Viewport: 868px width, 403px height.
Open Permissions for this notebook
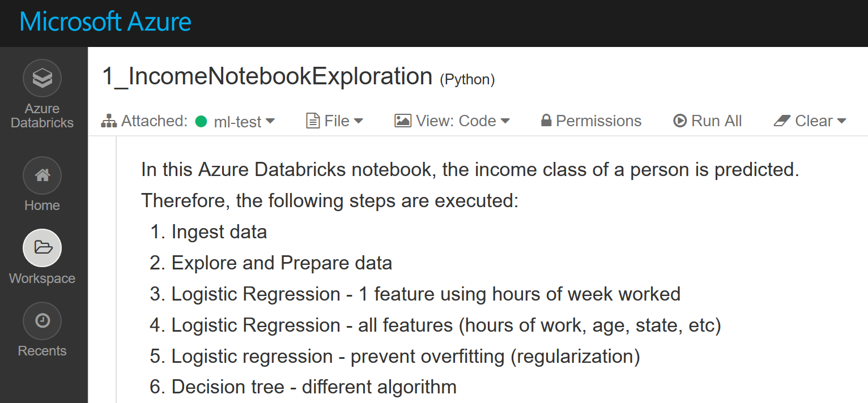[598, 121]
